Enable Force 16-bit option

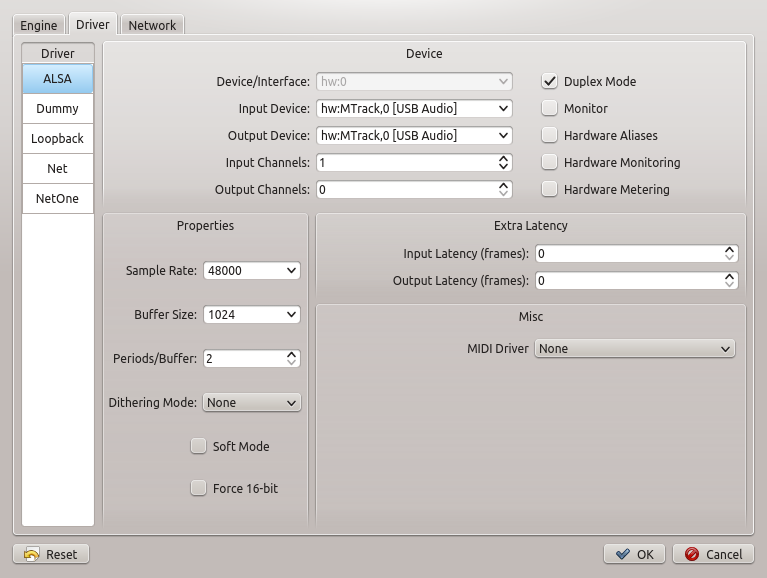(x=198, y=488)
